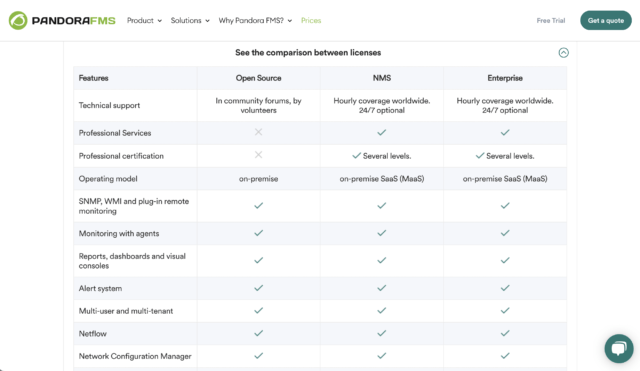Image resolution: width=640 pixels, height=371 pixels.
Task: Click NMS checkmark for Multi-user and multi-tenant
Action: click(382, 310)
